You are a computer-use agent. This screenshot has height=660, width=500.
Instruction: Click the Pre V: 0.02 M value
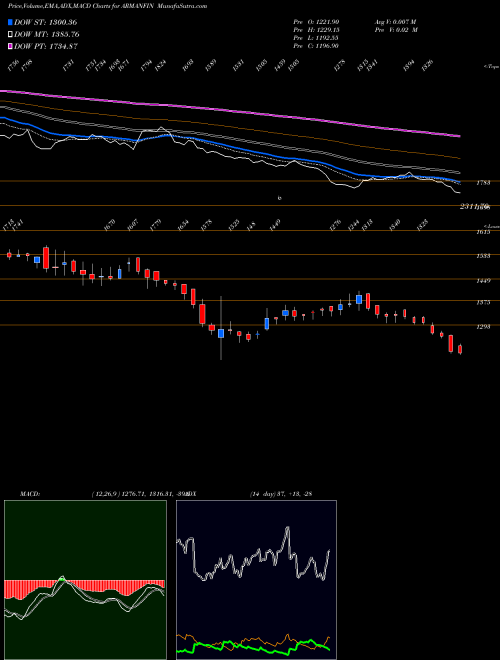396,30
